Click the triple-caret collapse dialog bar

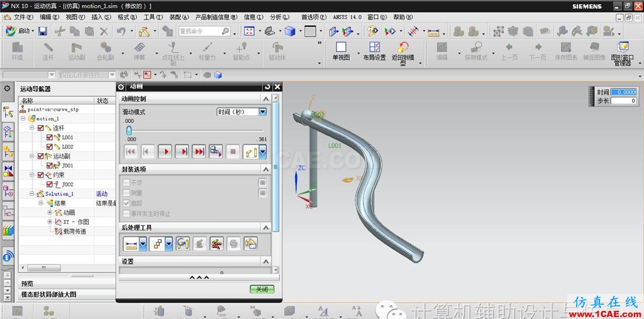coord(199,278)
